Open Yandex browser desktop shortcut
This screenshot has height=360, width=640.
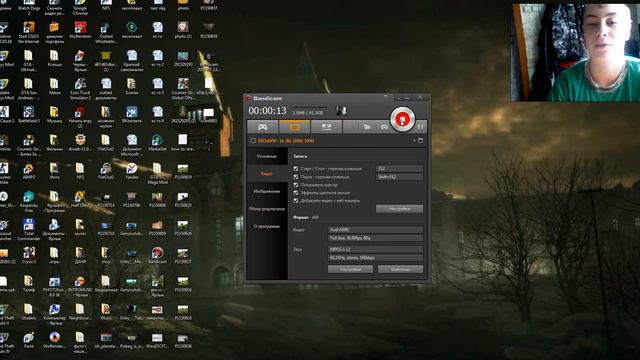131,171
